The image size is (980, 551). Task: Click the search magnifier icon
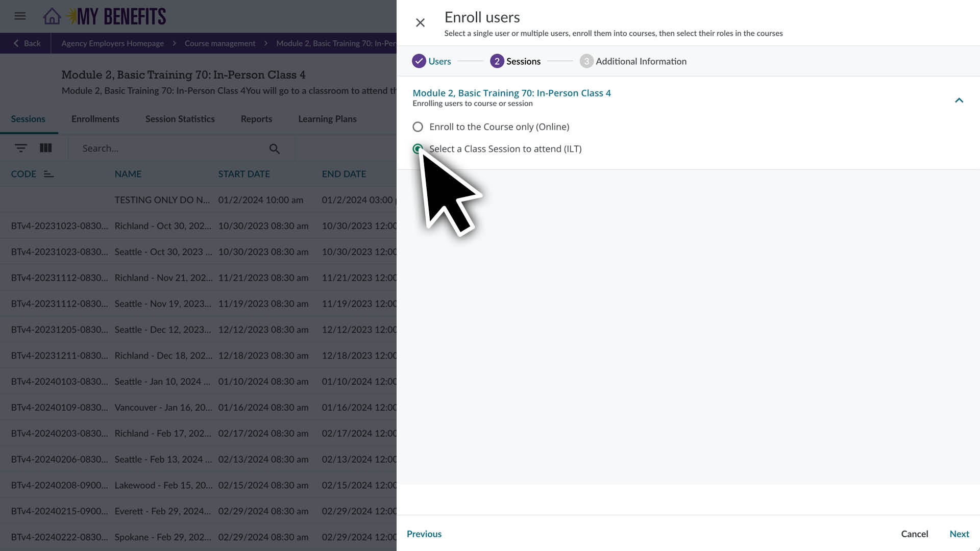(x=274, y=148)
